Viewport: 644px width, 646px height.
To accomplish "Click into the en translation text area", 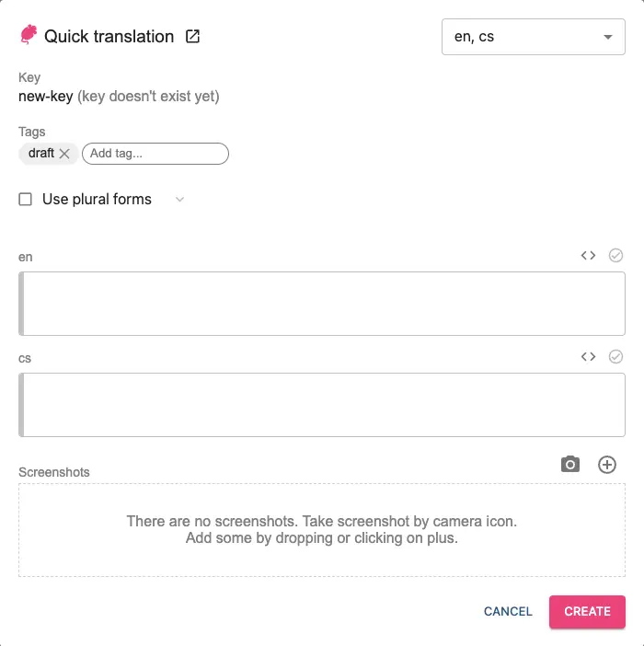I will click(322, 304).
